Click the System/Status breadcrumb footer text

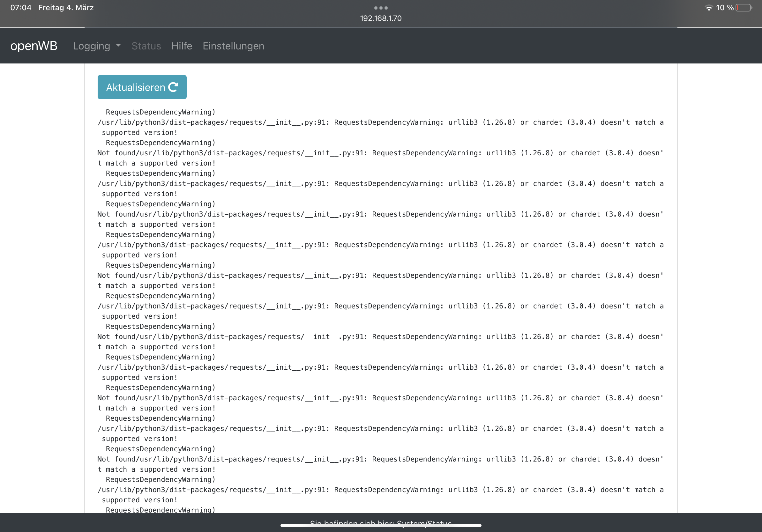pyautogui.click(x=424, y=522)
